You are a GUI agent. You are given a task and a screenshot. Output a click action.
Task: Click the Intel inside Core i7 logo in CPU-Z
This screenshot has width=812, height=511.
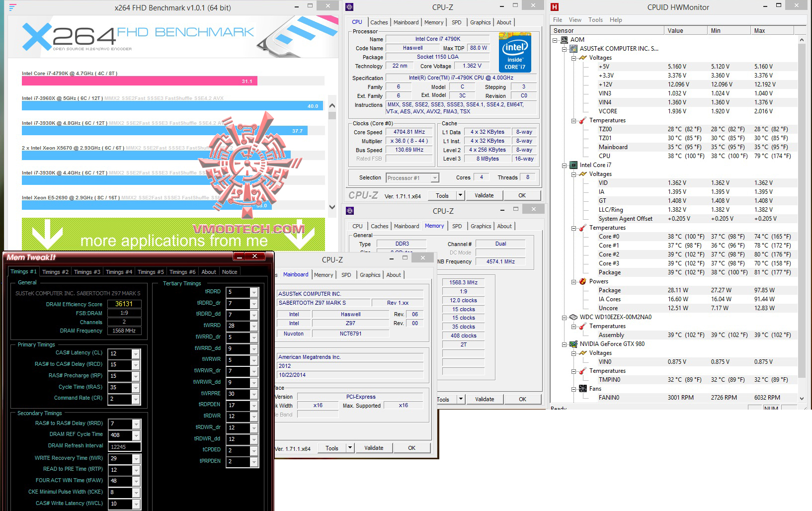(515, 52)
